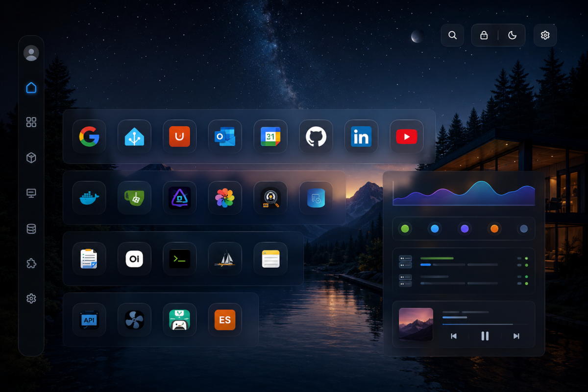The width and height of the screenshot is (588, 392).
Task: Launch the purple triangle app tile
Action: point(180,198)
